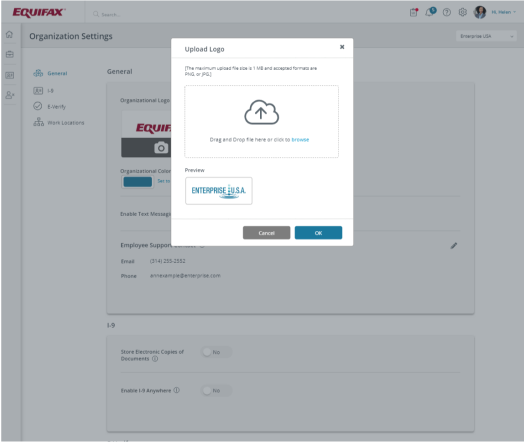Click the Enterprise USA logo preview thumbnail
This screenshot has width=524, height=442.
coord(219,191)
